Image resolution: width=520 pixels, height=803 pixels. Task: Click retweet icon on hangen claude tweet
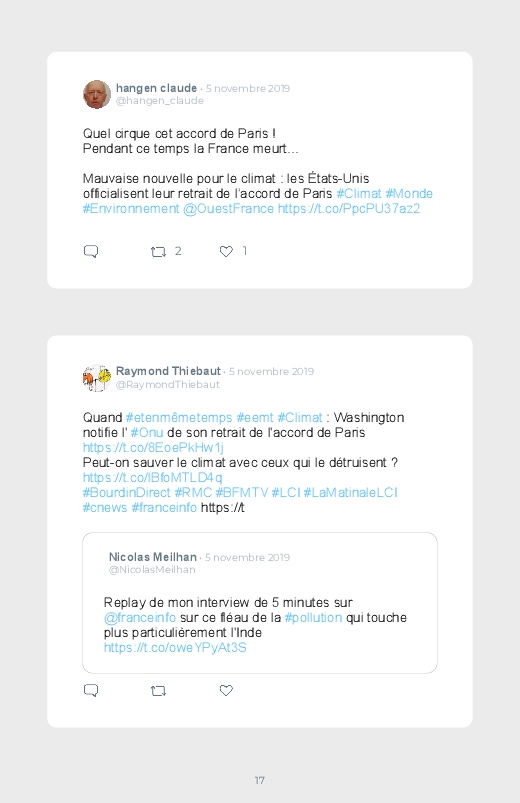coord(158,251)
